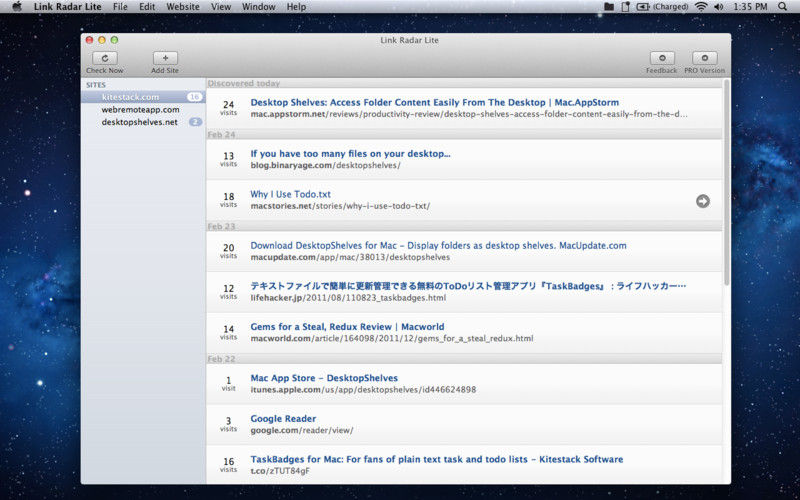800x500 pixels.
Task: Open Desktop Shelves Mac.AppStorm article link
Action: (434, 103)
